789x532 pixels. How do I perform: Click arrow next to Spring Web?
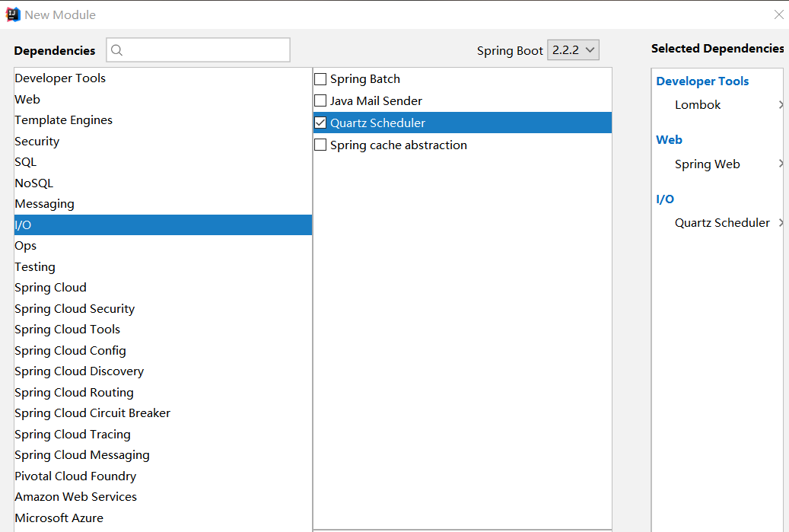click(781, 164)
